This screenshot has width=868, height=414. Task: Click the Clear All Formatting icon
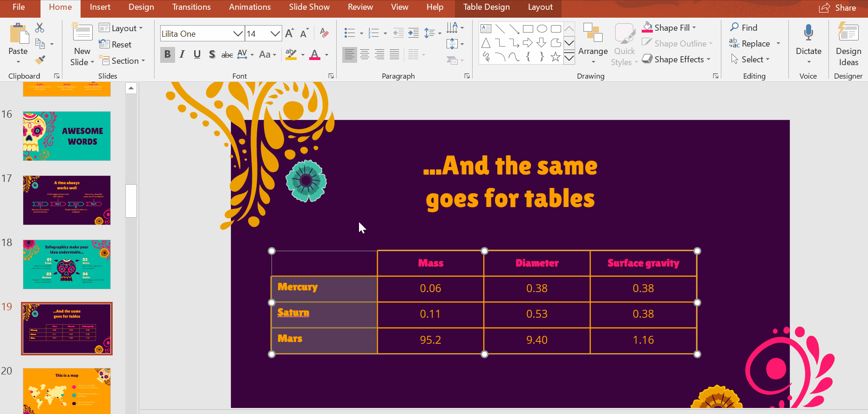325,33
